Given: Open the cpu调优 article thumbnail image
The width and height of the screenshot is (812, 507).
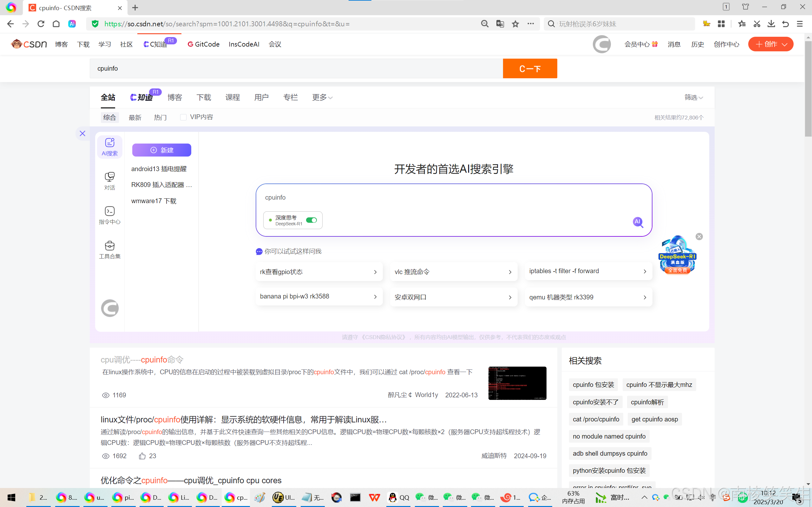Looking at the screenshot, I should (x=517, y=383).
